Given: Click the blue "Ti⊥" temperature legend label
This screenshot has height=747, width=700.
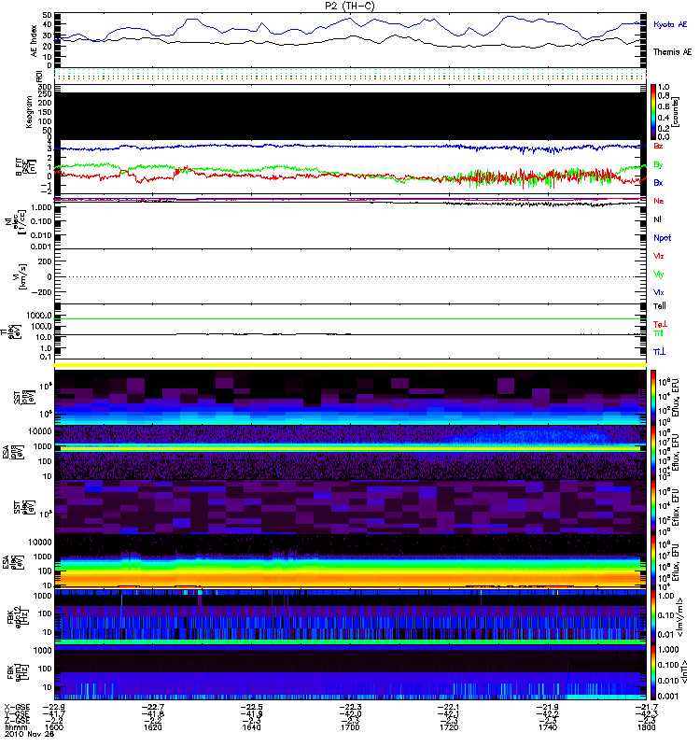Looking at the screenshot, I should pyautogui.click(x=659, y=352).
